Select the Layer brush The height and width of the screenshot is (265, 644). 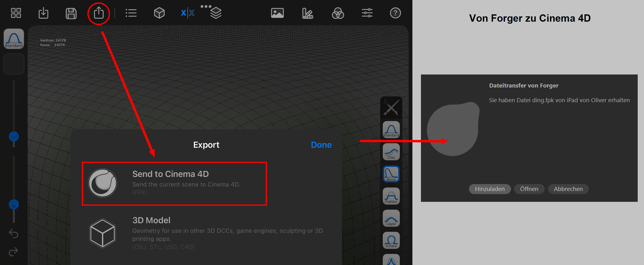click(x=391, y=218)
